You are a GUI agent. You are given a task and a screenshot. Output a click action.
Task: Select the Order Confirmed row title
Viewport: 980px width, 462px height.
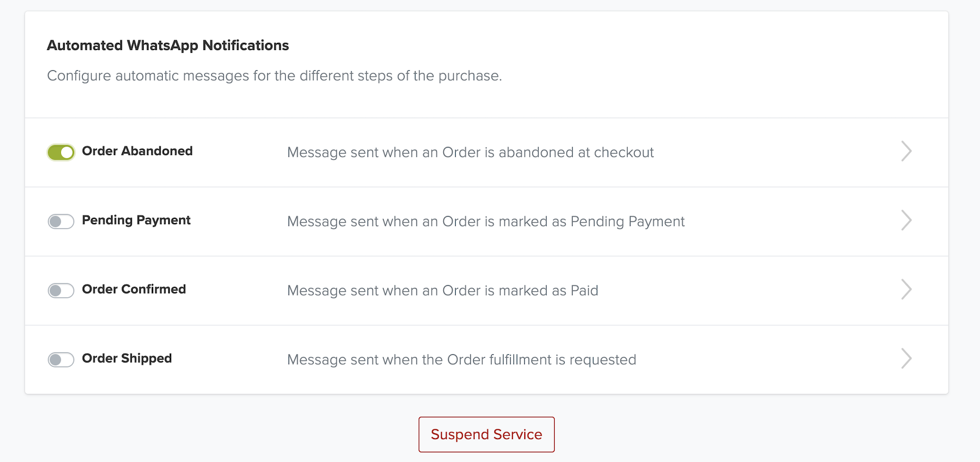click(134, 289)
